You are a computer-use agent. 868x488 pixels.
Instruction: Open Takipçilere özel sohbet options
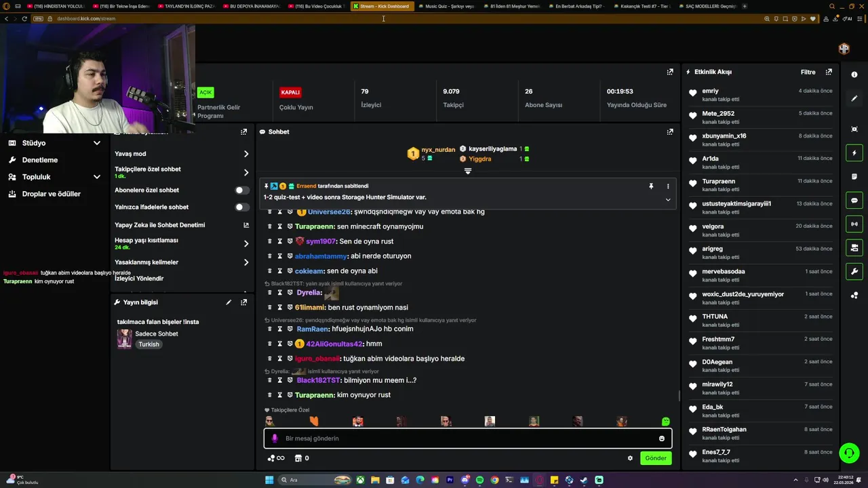(246, 173)
